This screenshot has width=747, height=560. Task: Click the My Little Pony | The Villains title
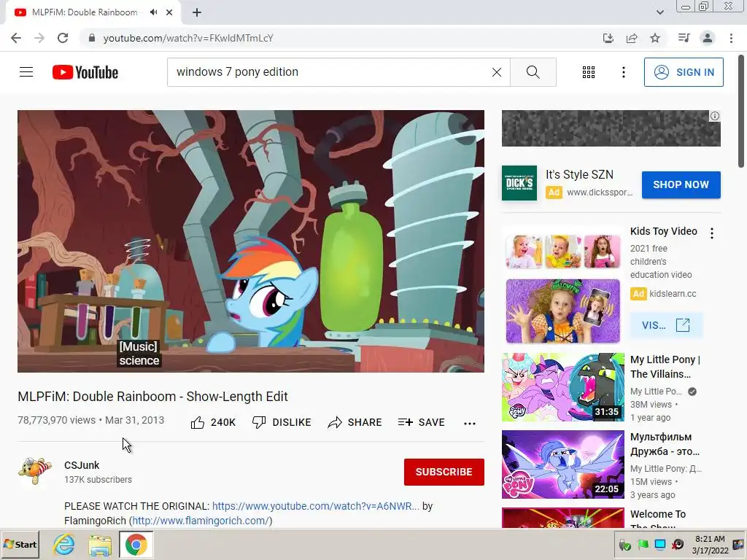[x=665, y=367]
